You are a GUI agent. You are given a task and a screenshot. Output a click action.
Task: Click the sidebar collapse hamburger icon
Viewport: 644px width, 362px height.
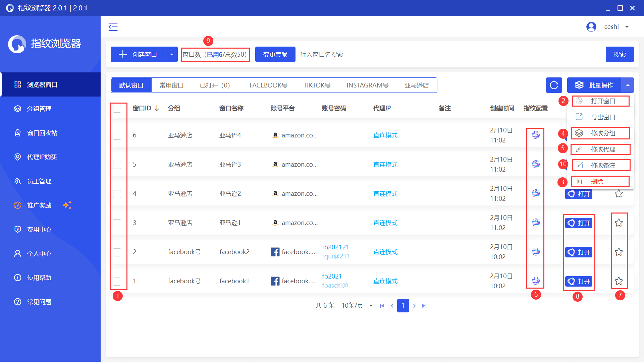coord(113,27)
